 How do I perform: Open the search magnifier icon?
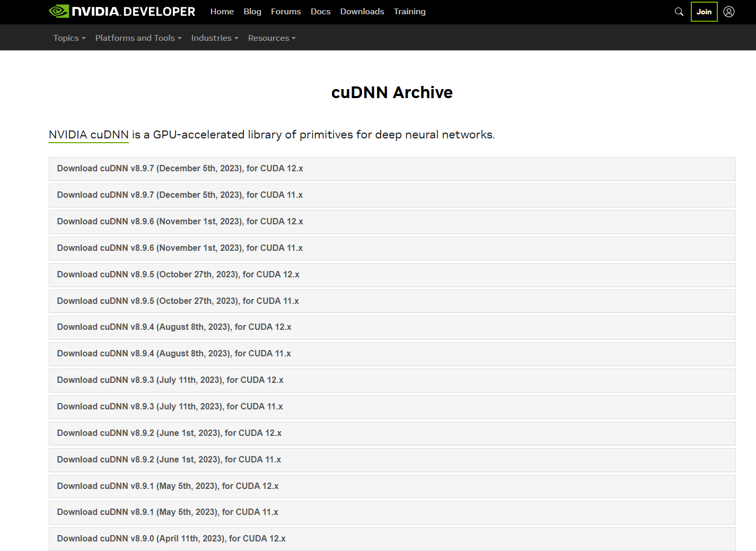click(679, 12)
